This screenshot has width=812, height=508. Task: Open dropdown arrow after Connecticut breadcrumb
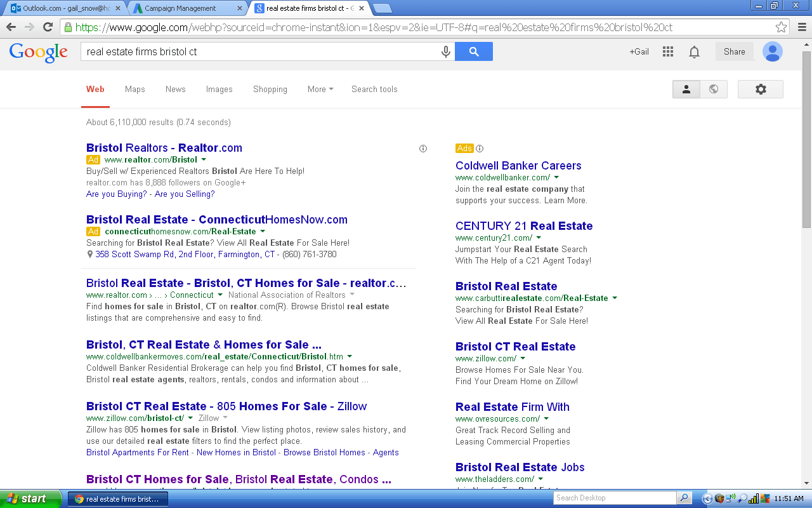click(x=220, y=295)
